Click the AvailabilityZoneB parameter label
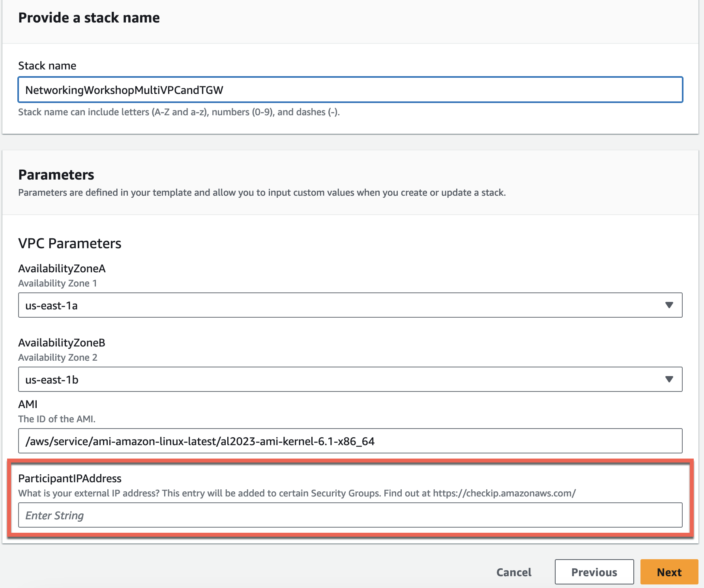Image resolution: width=704 pixels, height=588 pixels. (62, 343)
